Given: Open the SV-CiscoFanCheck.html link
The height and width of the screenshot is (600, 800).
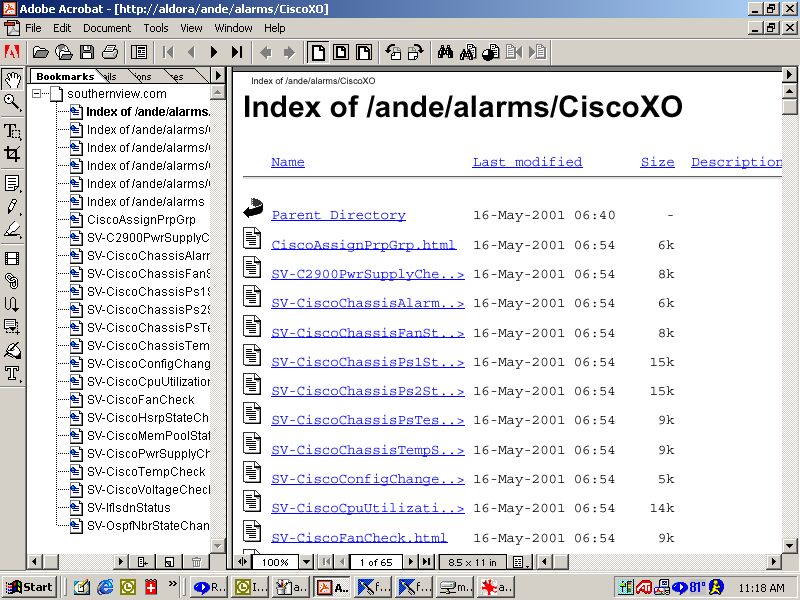Looking at the screenshot, I should [359, 538].
